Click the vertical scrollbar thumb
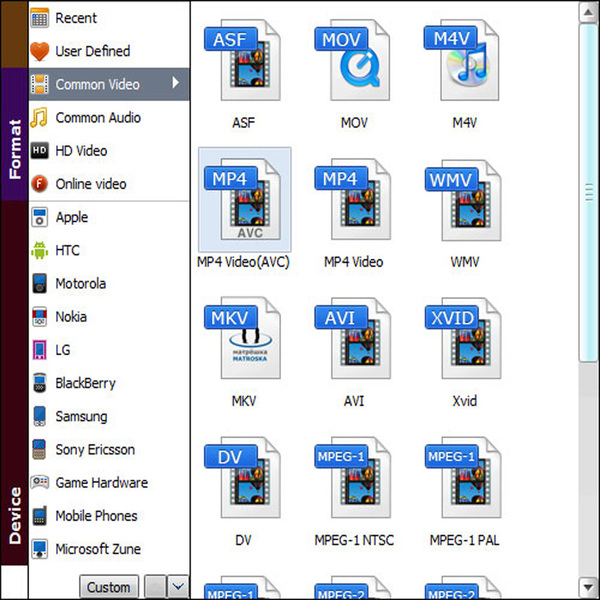Image resolution: width=600 pixels, height=600 pixels. (588, 192)
